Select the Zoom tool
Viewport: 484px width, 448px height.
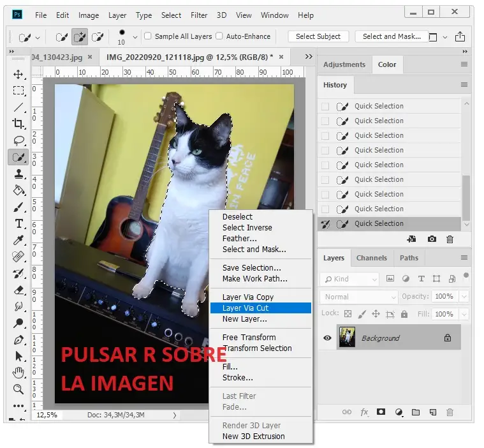(x=18, y=389)
